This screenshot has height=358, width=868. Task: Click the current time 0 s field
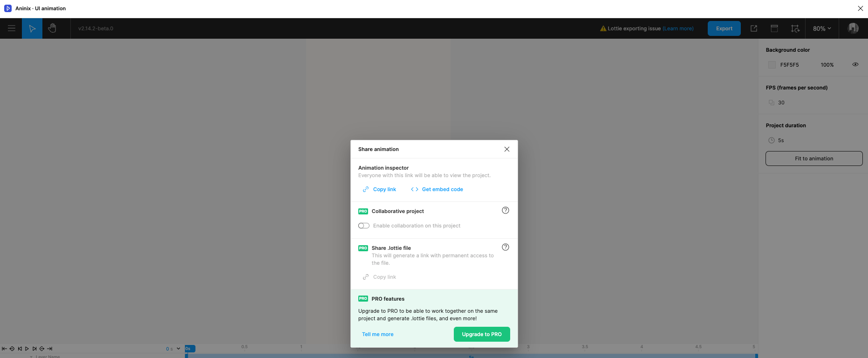(x=169, y=349)
